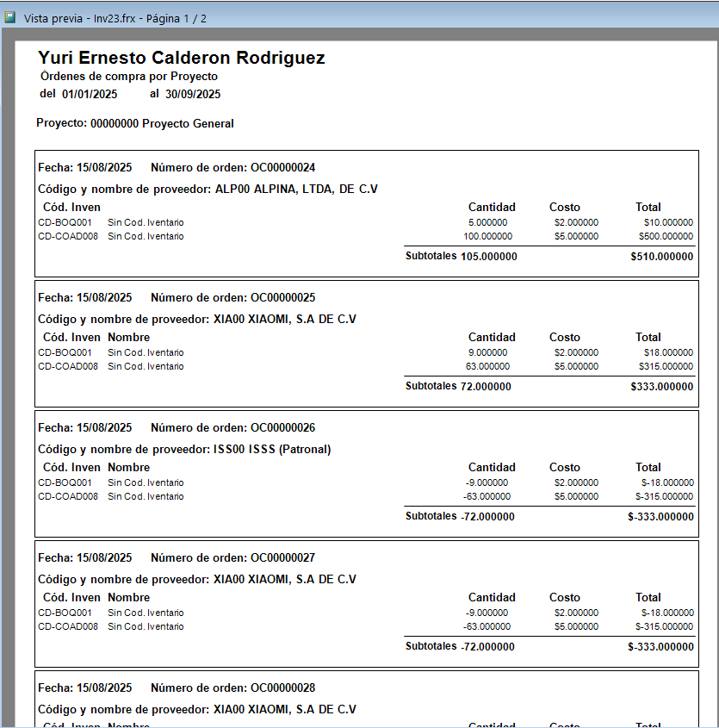
Task: Click the subtitle 'Órdenes de compra por Proyecto'
Action: click(129, 76)
